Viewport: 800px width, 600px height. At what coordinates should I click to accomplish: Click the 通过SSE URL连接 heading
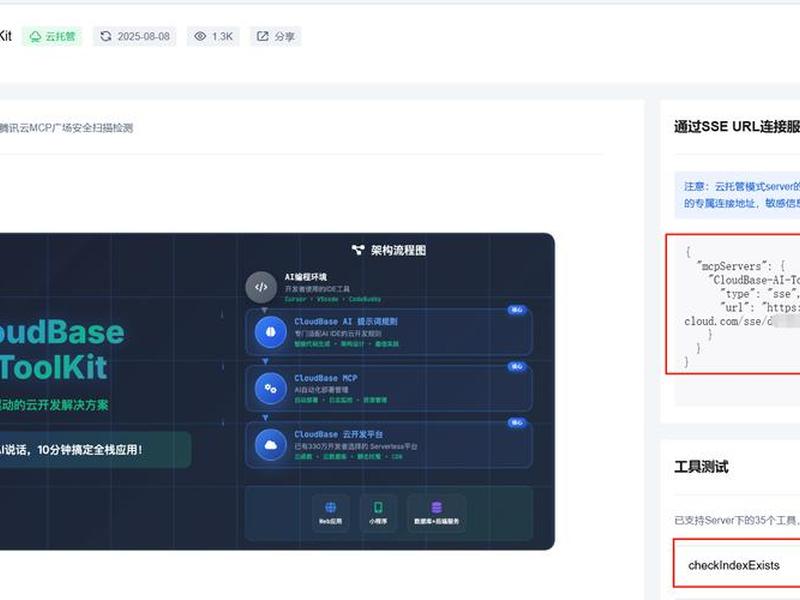(737, 127)
